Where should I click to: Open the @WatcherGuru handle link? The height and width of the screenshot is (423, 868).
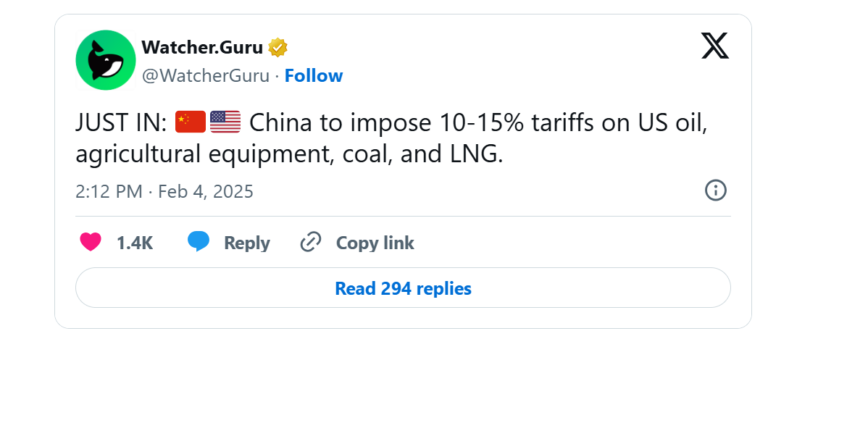[206, 76]
